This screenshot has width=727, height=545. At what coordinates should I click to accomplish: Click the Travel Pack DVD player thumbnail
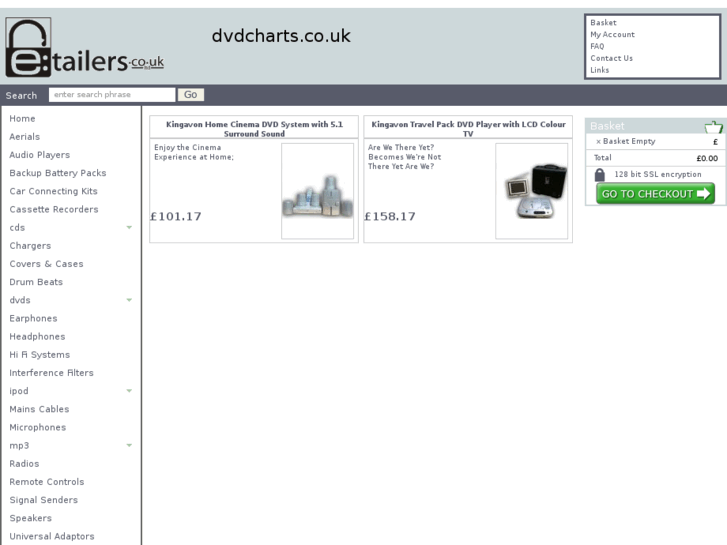(x=532, y=191)
